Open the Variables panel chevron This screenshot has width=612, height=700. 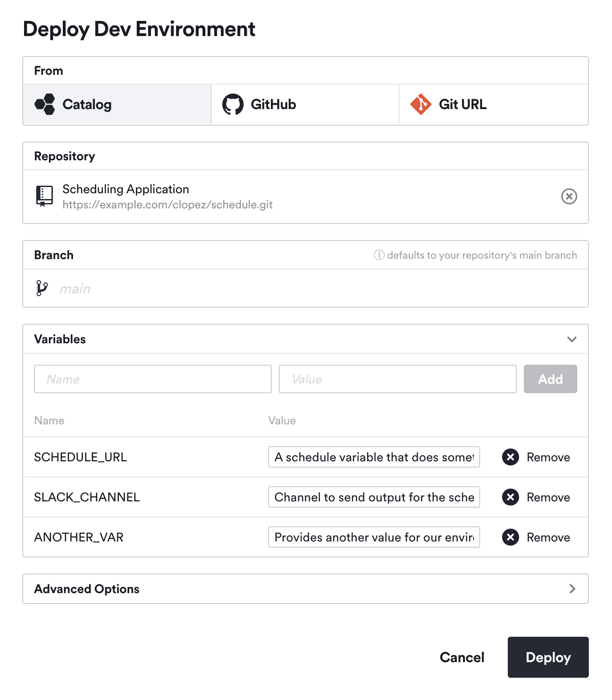point(572,339)
